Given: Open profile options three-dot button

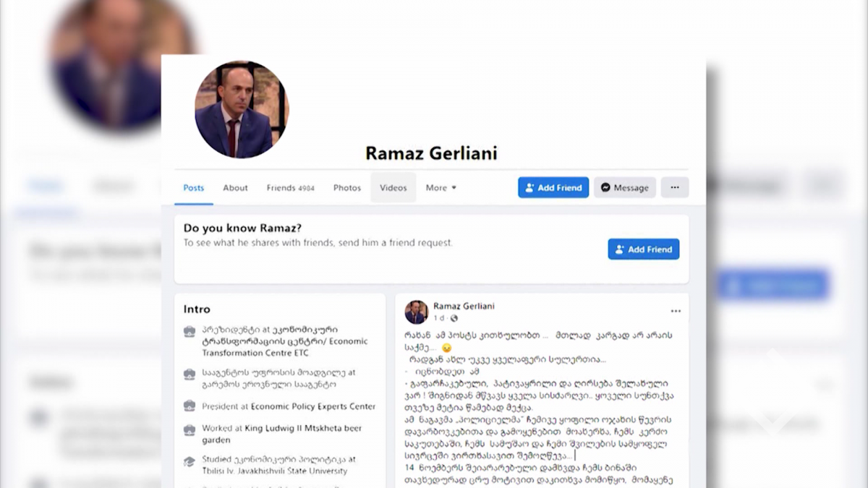Looking at the screenshot, I should (x=675, y=188).
